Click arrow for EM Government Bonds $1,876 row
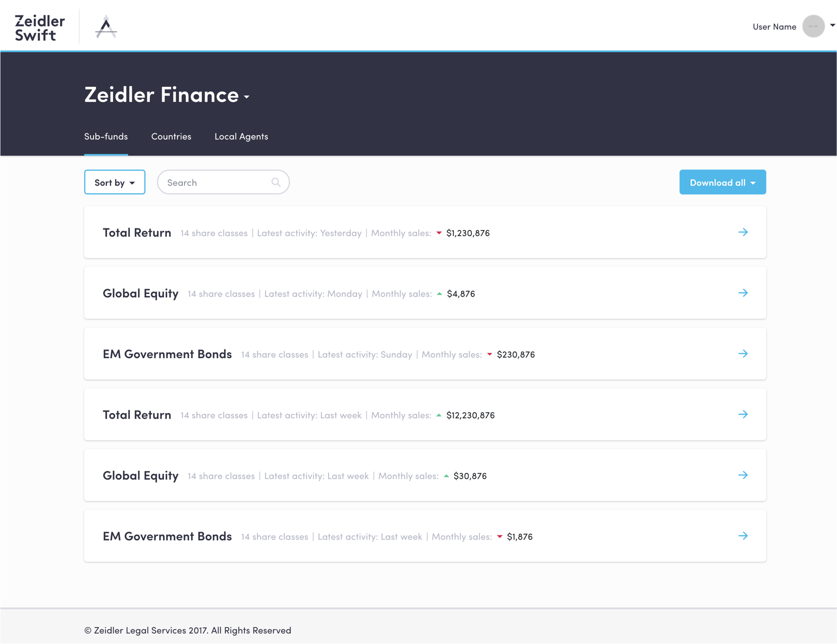 click(x=743, y=536)
